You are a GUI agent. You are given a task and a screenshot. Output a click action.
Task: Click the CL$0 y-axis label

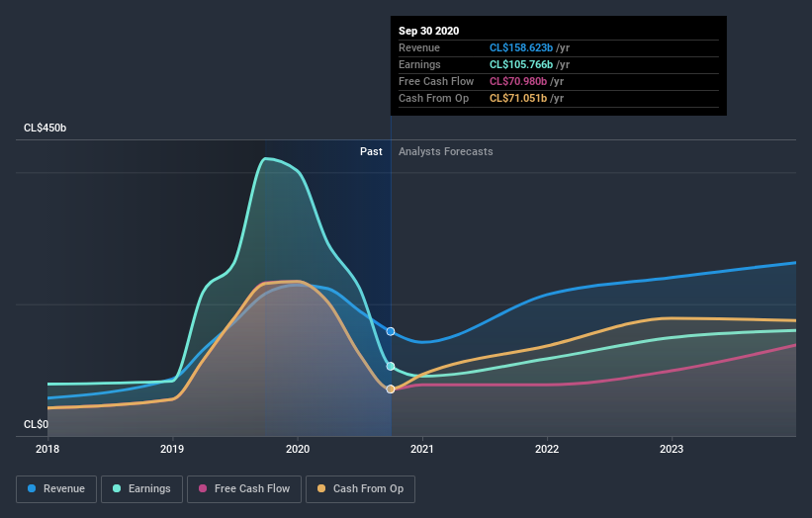pos(37,424)
